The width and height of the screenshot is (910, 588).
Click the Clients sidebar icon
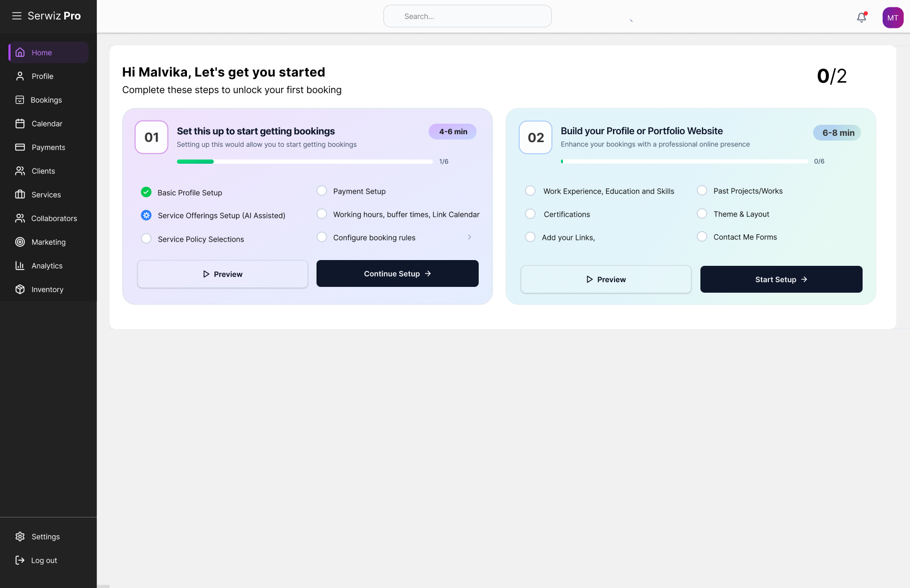(20, 171)
